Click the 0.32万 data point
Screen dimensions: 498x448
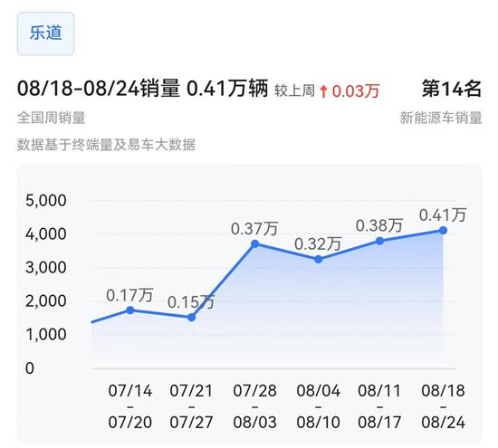pos(318,260)
